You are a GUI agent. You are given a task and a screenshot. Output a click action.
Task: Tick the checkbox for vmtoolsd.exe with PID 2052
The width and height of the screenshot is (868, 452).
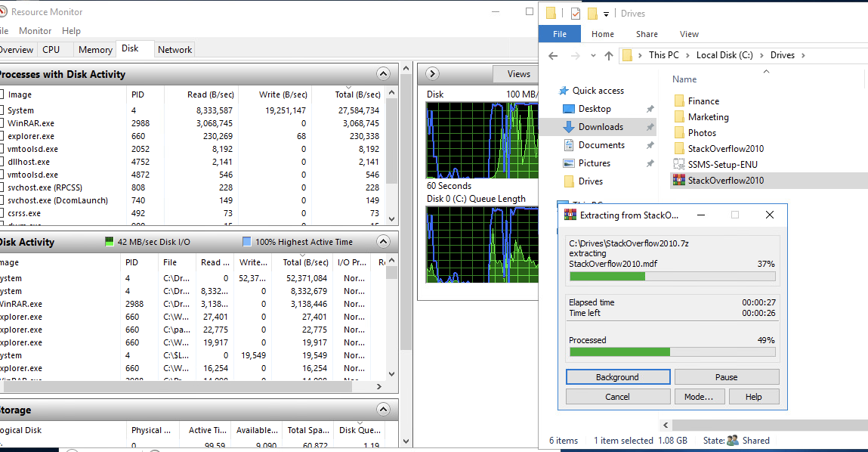(2, 148)
